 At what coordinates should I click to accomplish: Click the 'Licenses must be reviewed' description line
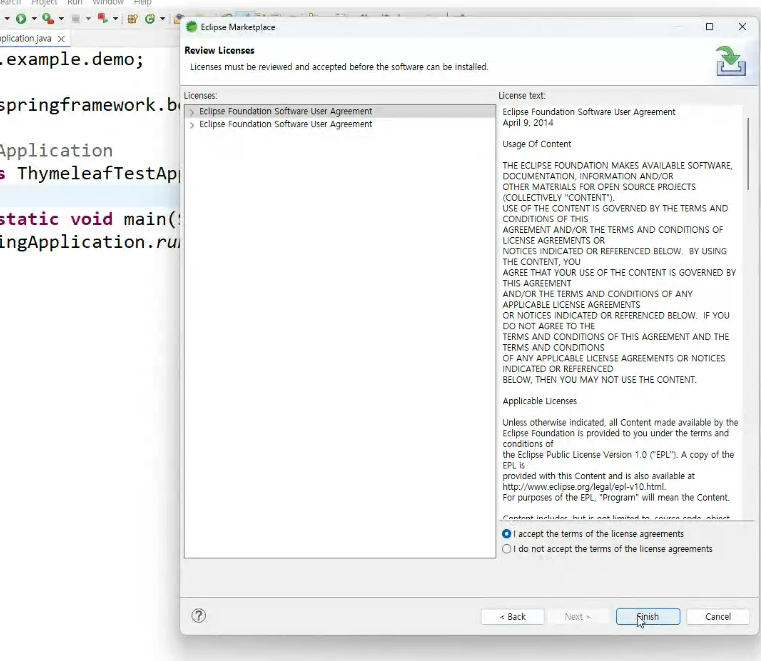pyautogui.click(x=339, y=67)
